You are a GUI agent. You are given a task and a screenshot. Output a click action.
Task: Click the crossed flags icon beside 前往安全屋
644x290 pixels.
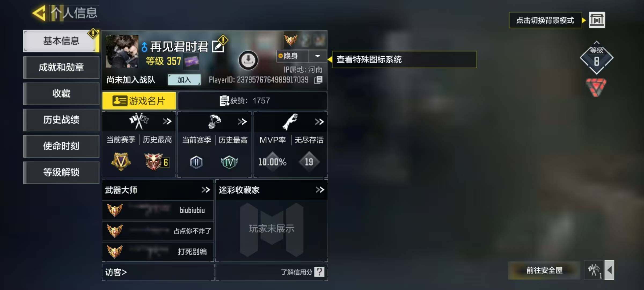[x=594, y=270]
